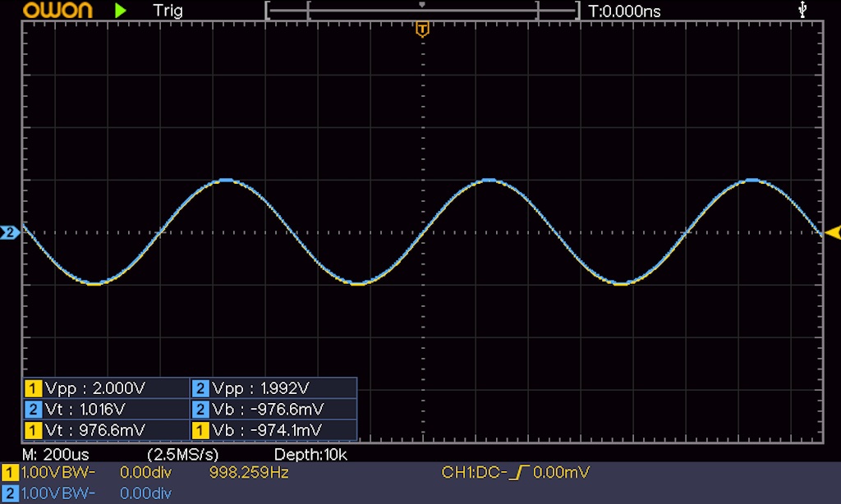Viewport: 841px width, 504px height.
Task: Click the Trig status label
Action: pos(168,11)
